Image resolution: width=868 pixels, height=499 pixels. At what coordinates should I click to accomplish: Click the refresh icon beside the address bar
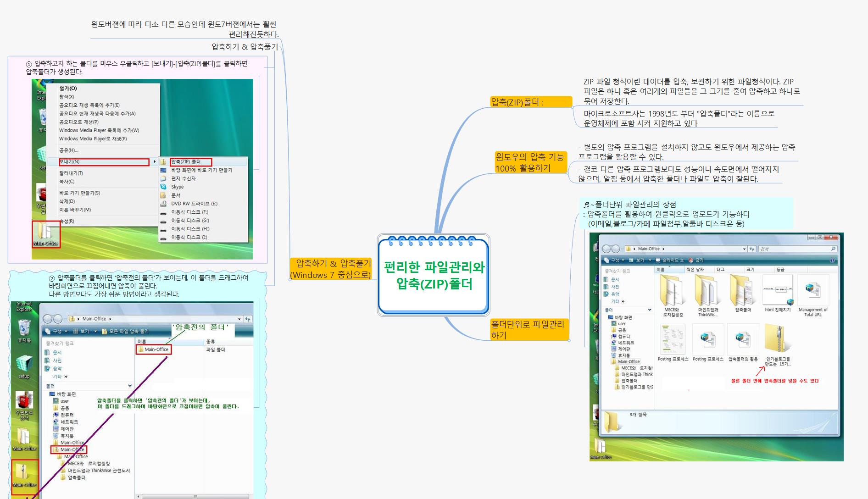point(753,249)
